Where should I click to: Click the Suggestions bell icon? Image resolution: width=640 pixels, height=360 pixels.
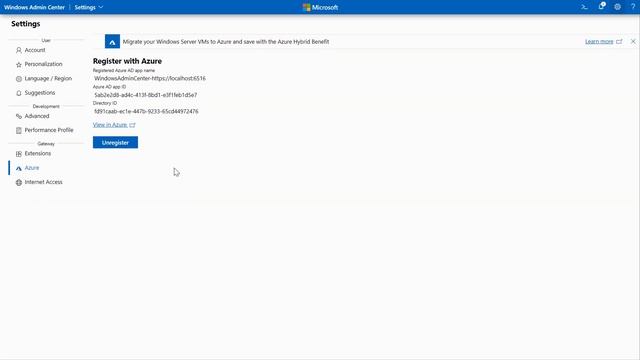19,93
